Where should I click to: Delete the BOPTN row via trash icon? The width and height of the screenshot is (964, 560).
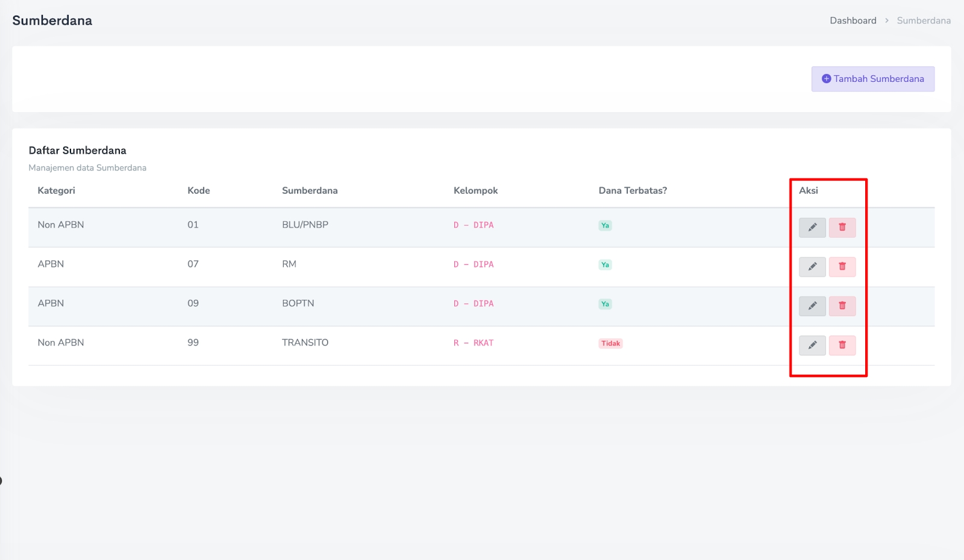(842, 306)
